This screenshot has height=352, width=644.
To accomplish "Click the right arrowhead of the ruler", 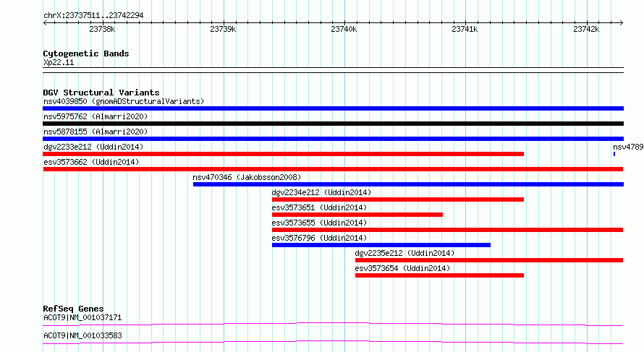I will pos(622,23).
